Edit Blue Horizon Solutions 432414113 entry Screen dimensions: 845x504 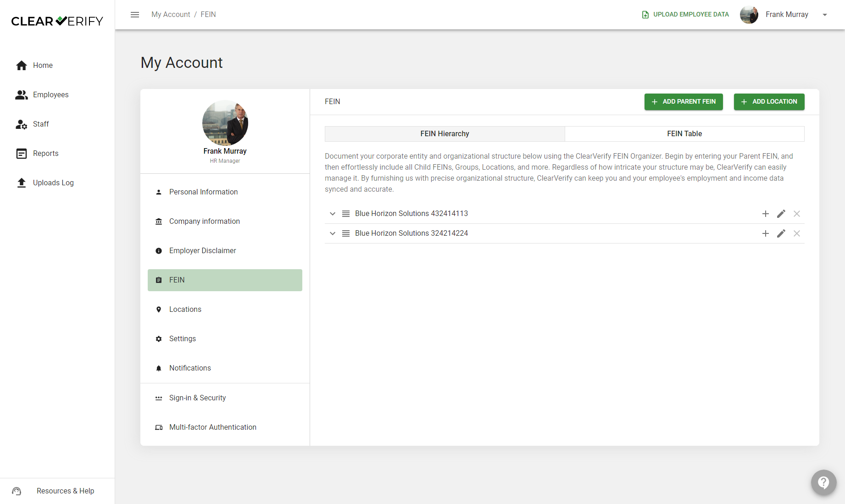[x=781, y=214]
